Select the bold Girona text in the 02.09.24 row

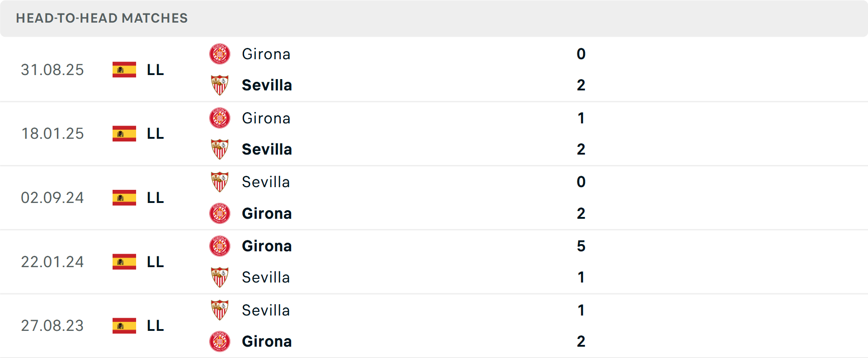tap(267, 213)
